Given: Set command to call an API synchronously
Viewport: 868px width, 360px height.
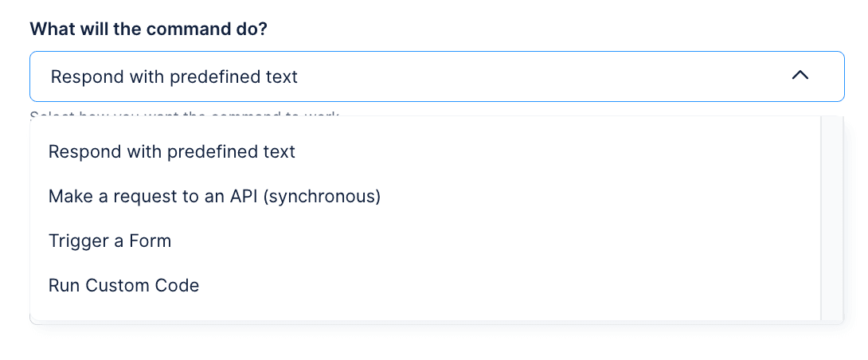Looking at the screenshot, I should point(214,196).
